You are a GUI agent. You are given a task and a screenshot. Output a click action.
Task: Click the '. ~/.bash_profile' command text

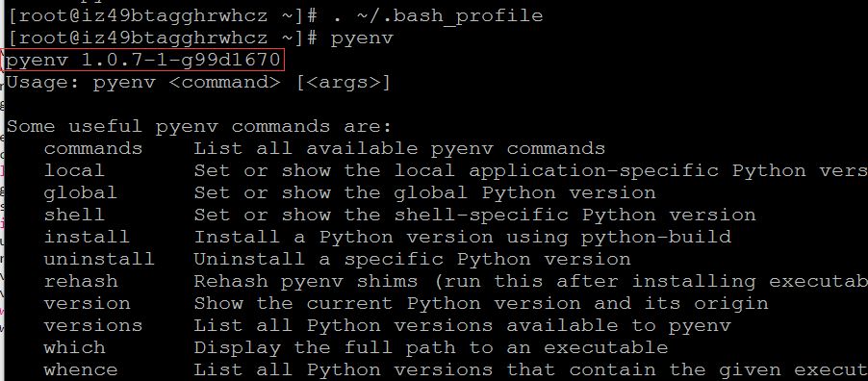tap(437, 15)
